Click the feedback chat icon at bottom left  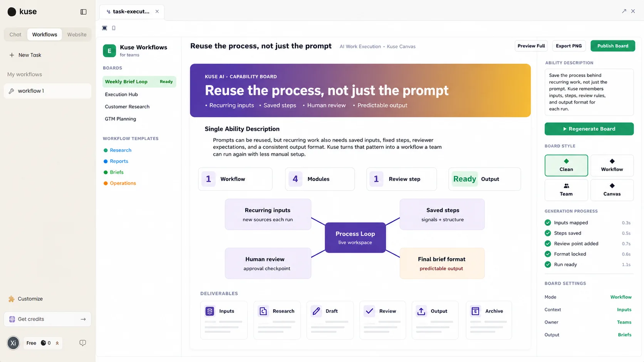click(x=82, y=343)
